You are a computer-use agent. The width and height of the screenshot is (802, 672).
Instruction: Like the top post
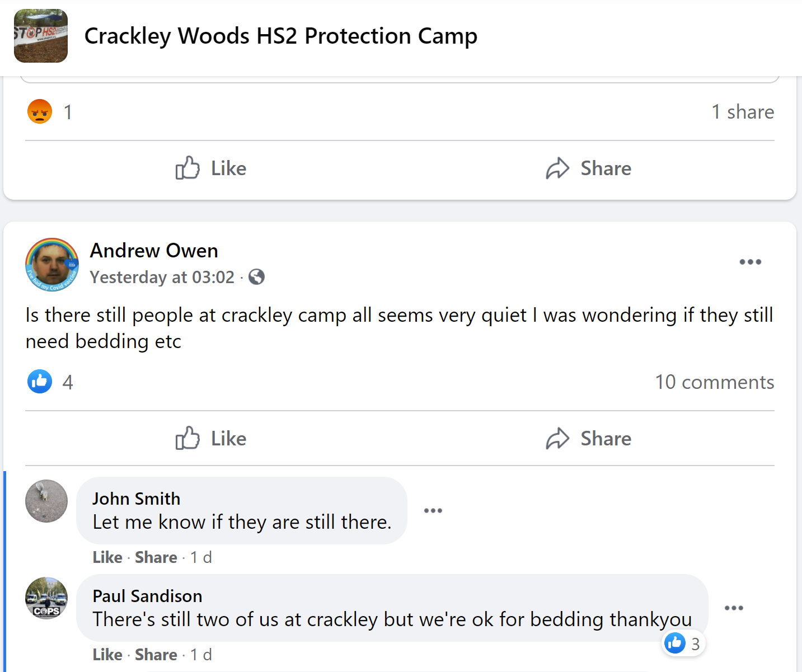pos(211,168)
